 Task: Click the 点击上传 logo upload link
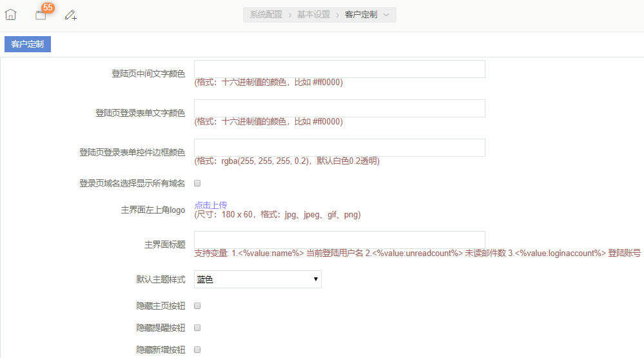[211, 205]
